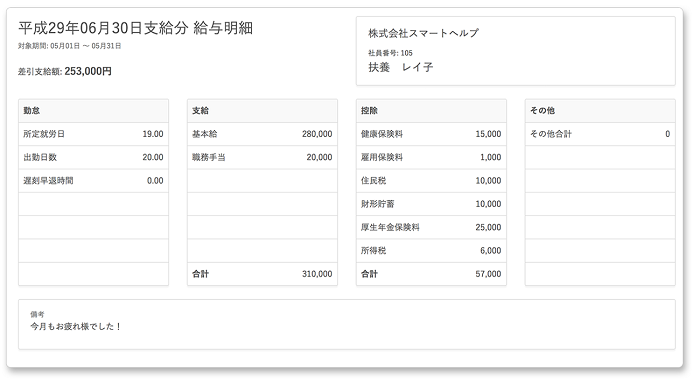Click the 1,000 employment insurance value

pos(491,157)
